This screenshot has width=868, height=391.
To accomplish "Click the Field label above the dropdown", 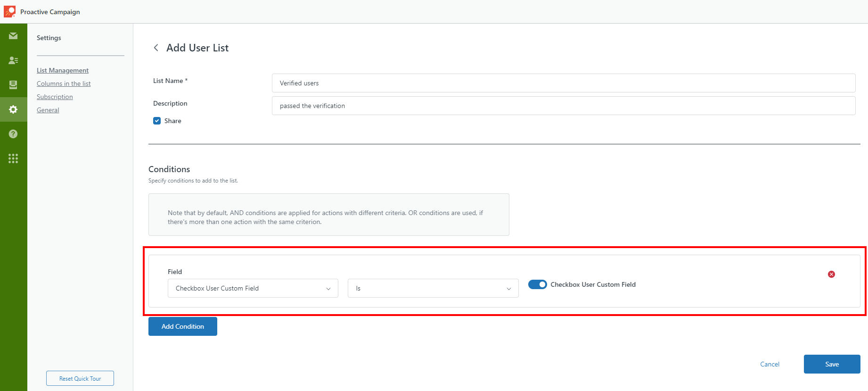I will tap(175, 272).
